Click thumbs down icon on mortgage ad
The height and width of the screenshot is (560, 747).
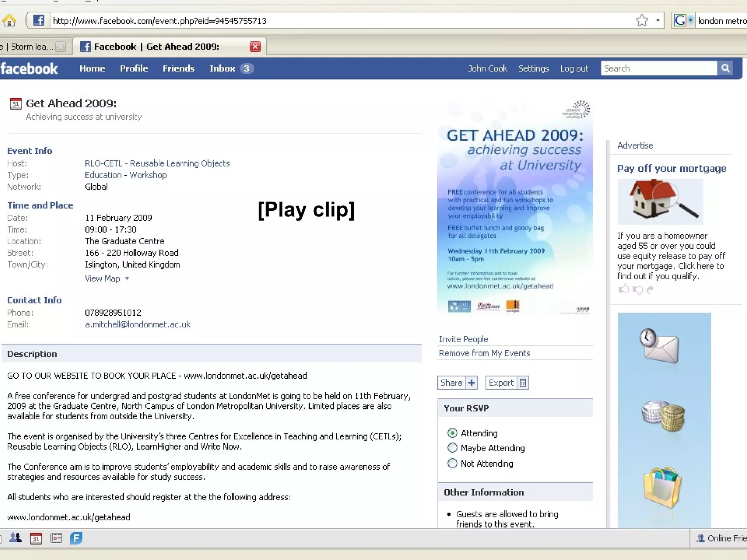click(x=638, y=290)
